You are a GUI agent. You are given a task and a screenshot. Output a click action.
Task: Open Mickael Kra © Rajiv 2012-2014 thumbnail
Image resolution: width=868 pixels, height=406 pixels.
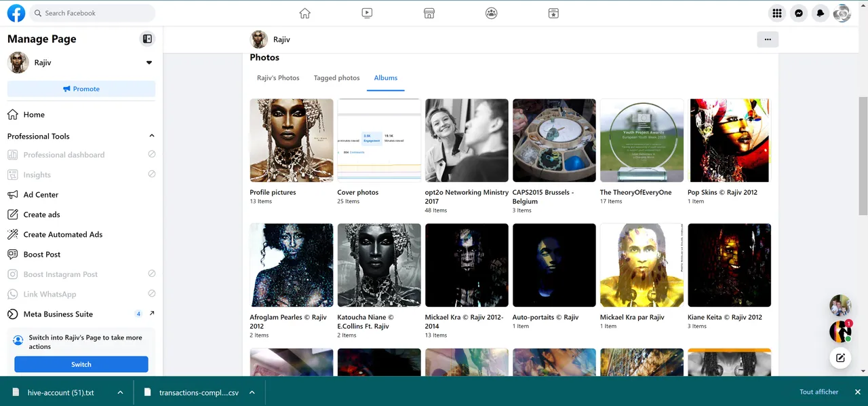tap(467, 265)
